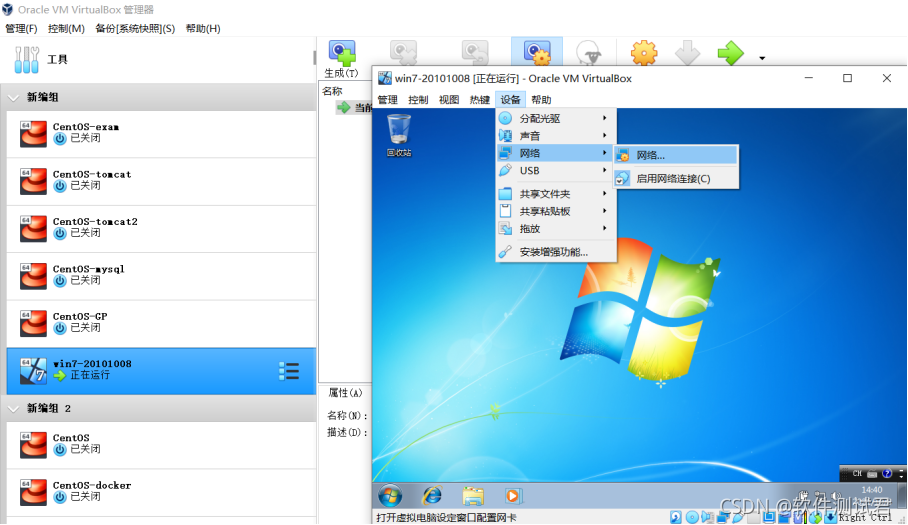Select the CentOS VM in 新编组 2
Viewport: 908px width, 525px height.
pos(161,445)
